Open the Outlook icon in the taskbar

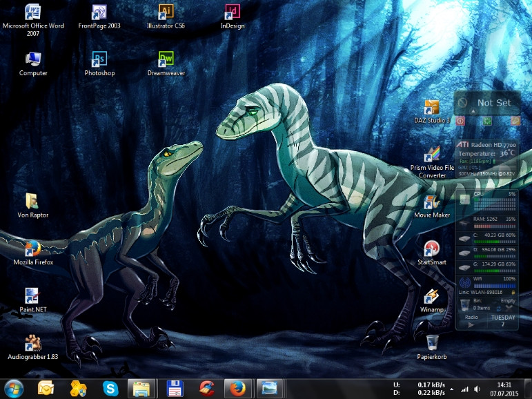tap(46, 389)
